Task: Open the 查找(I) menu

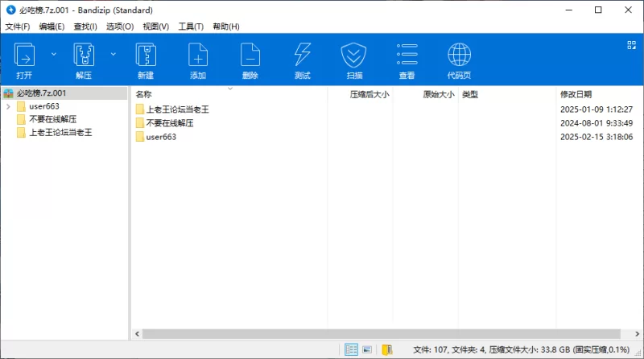Action: coord(85,27)
